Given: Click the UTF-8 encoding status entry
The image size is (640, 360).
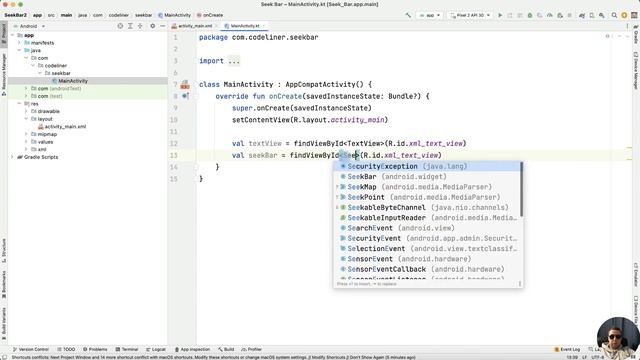Looking at the screenshot, I should (598, 357).
